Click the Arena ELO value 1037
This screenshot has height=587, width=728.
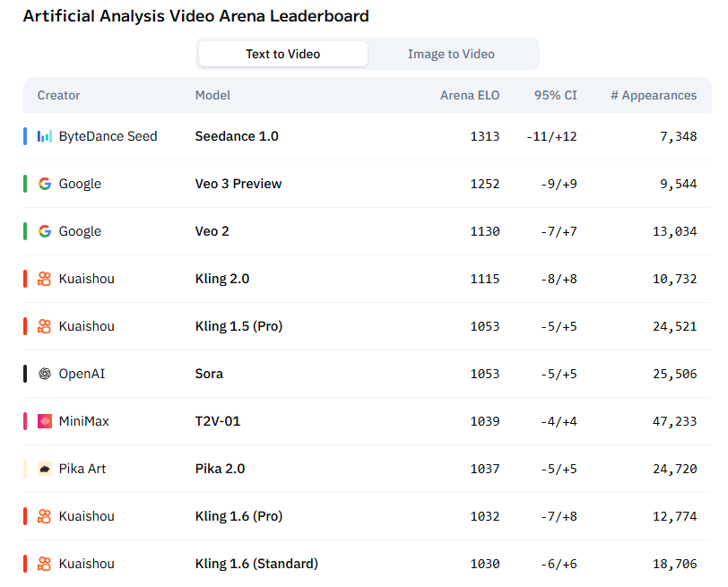(485, 469)
